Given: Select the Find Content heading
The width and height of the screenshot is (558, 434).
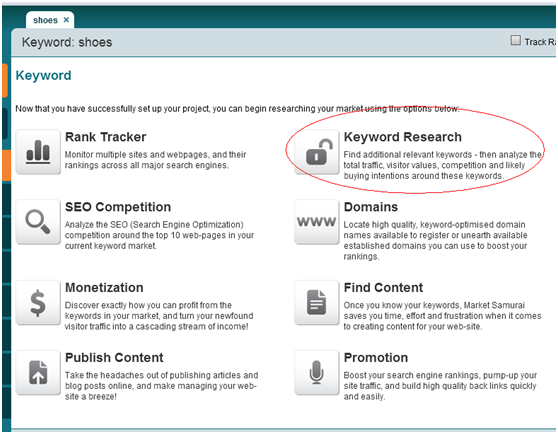Looking at the screenshot, I should [384, 288].
